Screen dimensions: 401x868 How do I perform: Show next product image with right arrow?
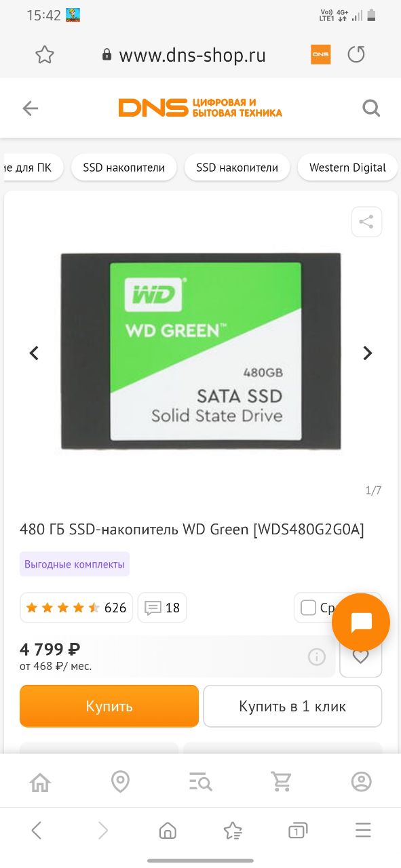[368, 353]
